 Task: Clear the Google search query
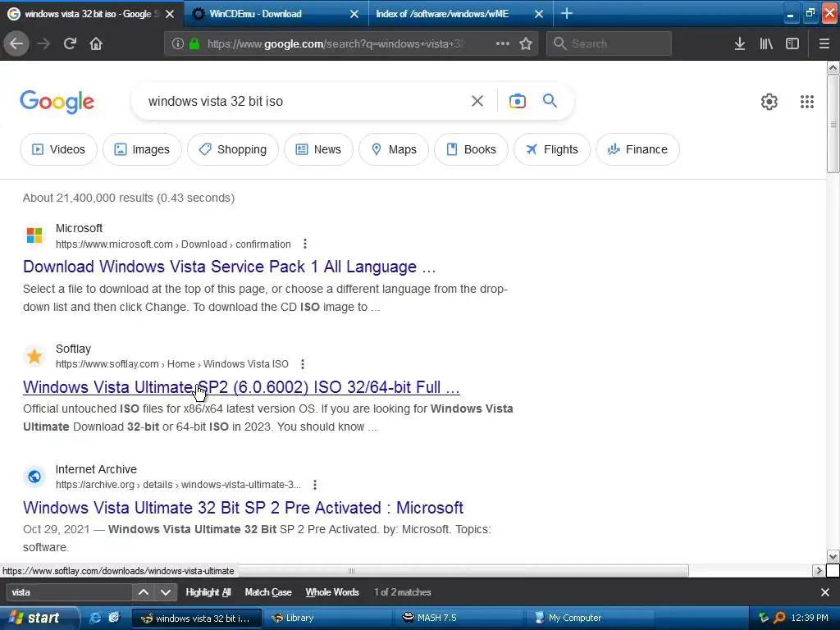click(x=477, y=101)
